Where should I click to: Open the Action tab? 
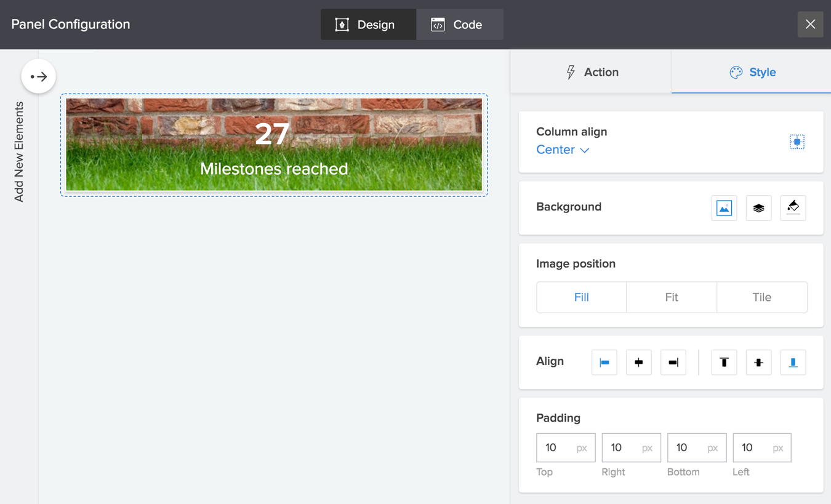(591, 72)
